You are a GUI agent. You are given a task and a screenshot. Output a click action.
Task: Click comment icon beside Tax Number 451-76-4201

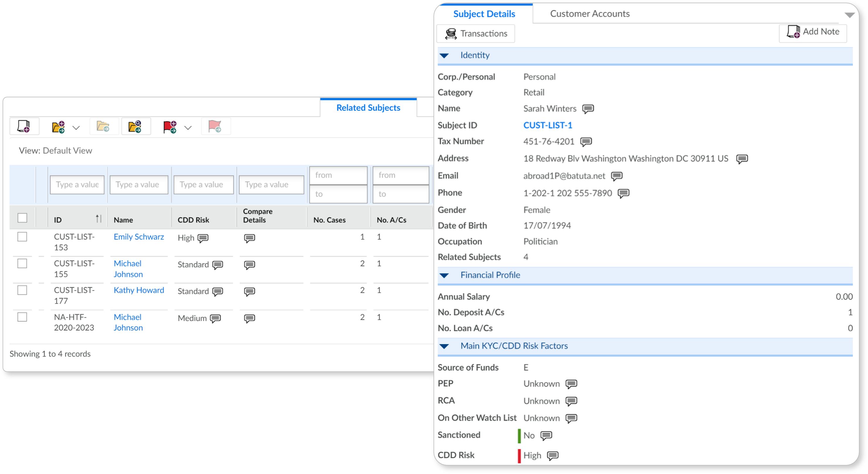pyautogui.click(x=586, y=142)
